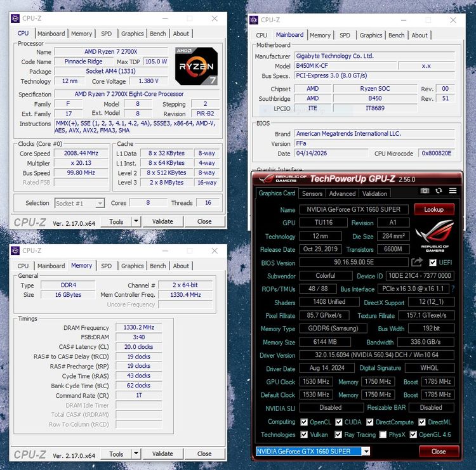
Task: Toggle the UEFI checkbox
Action: click(x=433, y=263)
